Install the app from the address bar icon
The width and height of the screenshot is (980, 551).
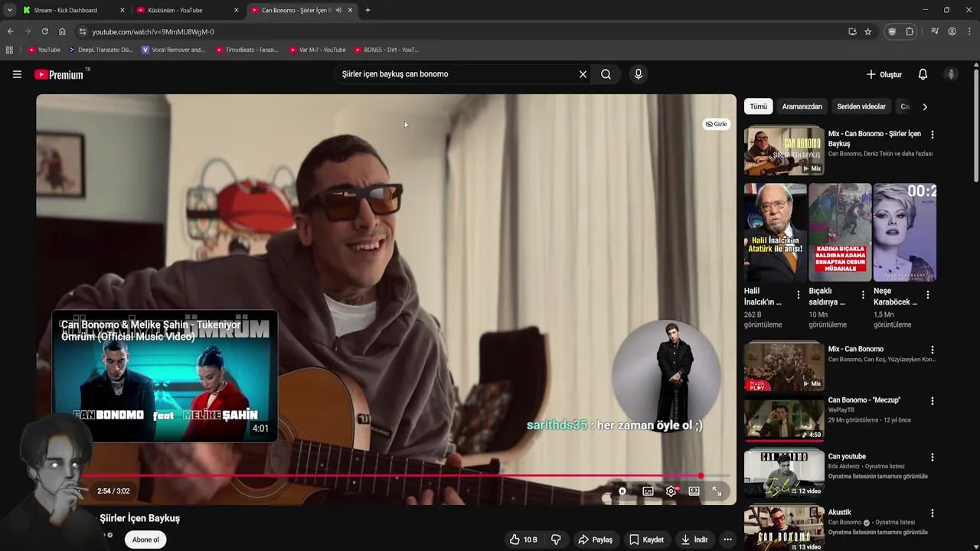point(852,31)
